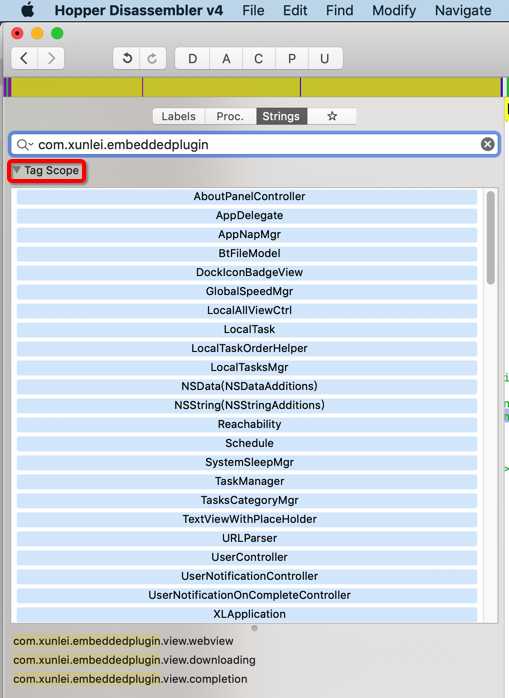
Task: Switch to the Labels tab
Action: [x=179, y=116]
